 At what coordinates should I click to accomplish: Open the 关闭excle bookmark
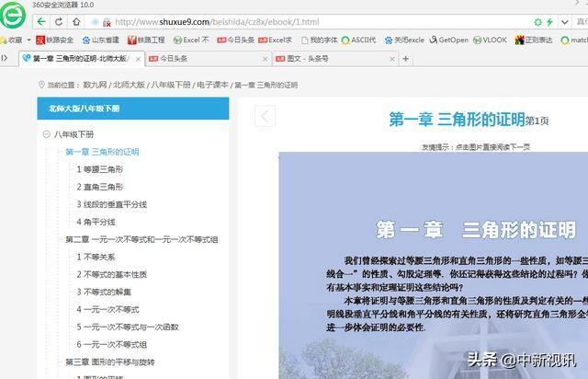404,40
